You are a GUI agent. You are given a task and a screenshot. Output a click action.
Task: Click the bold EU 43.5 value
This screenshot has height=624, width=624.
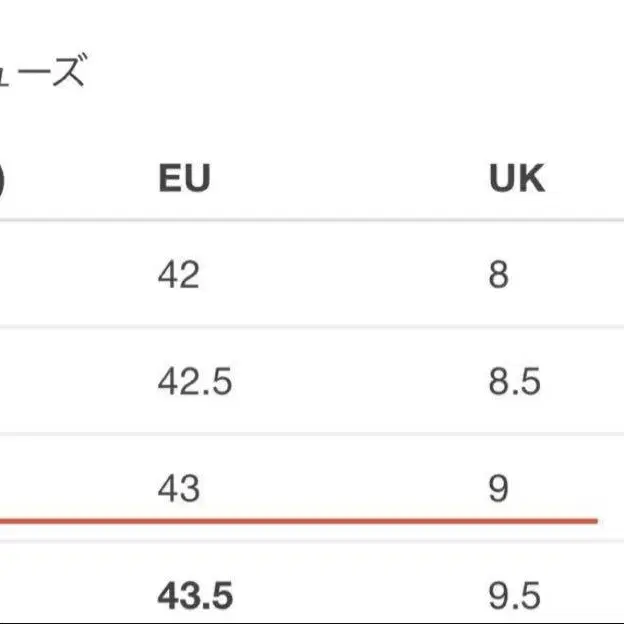195,596
